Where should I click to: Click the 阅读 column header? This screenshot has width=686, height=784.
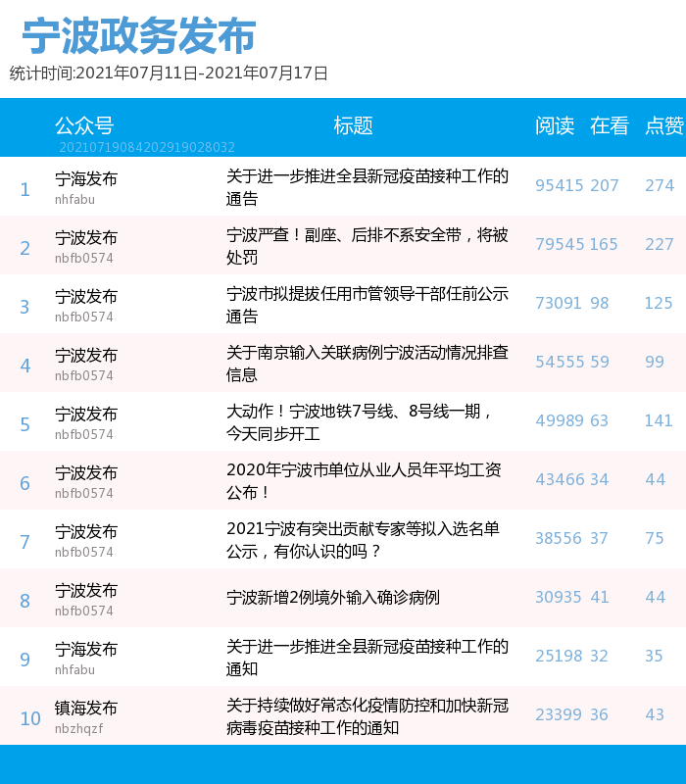pos(555,125)
